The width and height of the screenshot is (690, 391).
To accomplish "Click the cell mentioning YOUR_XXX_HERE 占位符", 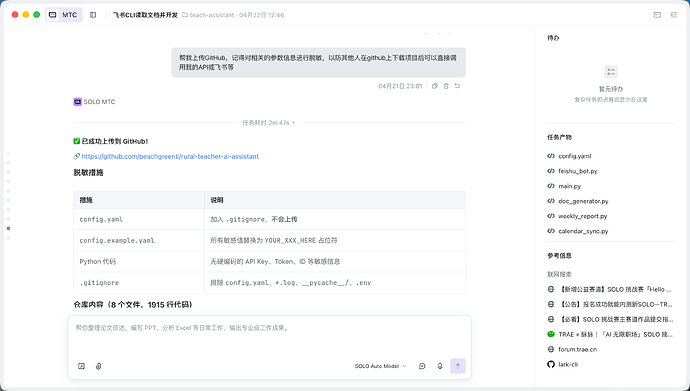I will [335, 240].
